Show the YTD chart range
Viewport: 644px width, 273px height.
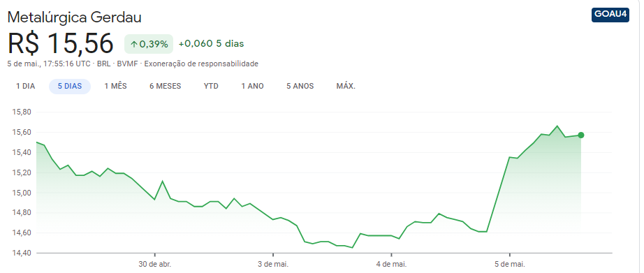pos(211,86)
